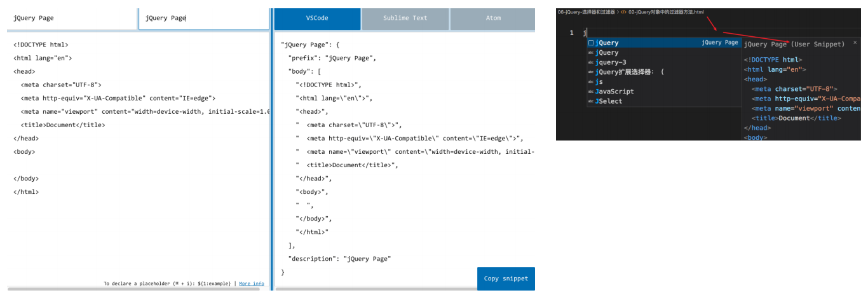The height and width of the screenshot is (295, 868).
Task: Switch to the VSCode output tab
Action: pyautogui.click(x=317, y=18)
